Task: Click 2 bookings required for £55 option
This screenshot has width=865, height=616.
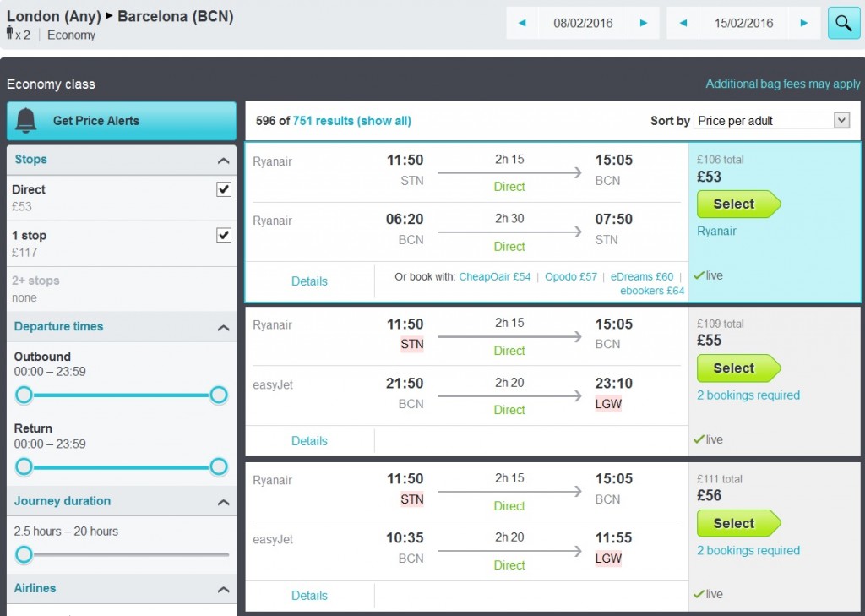Action: pos(748,395)
